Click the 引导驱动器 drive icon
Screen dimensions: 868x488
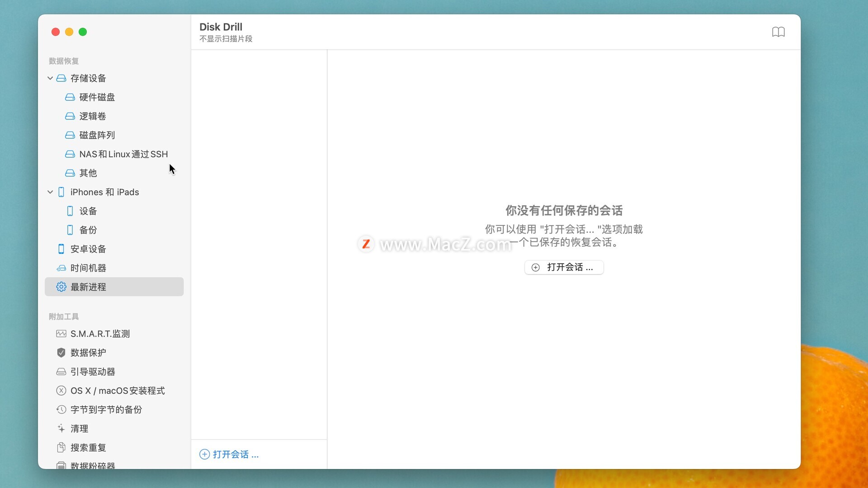[61, 372]
